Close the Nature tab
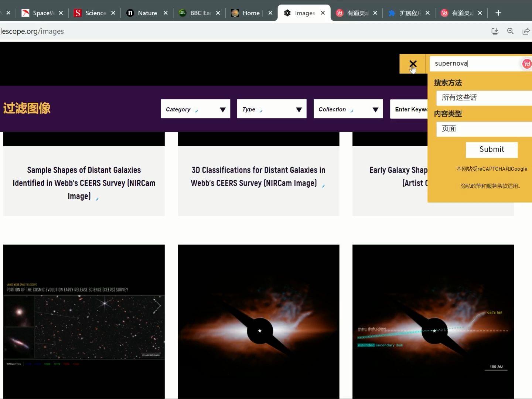 166,13
